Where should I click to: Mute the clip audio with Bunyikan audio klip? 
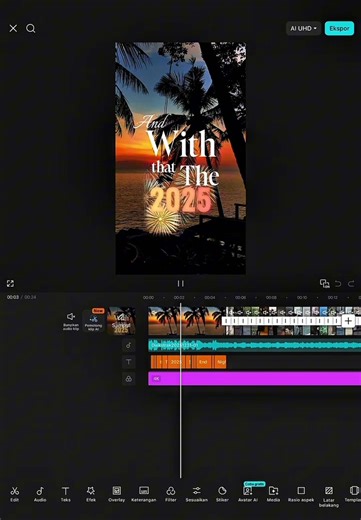71,321
